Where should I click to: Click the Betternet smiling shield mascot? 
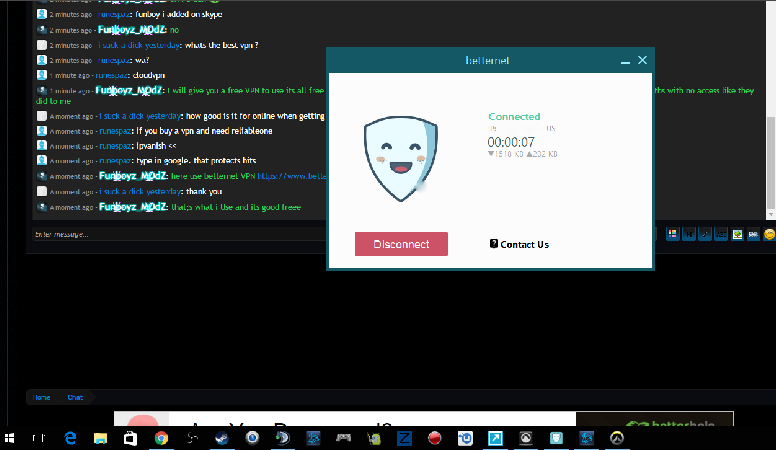coord(401,158)
